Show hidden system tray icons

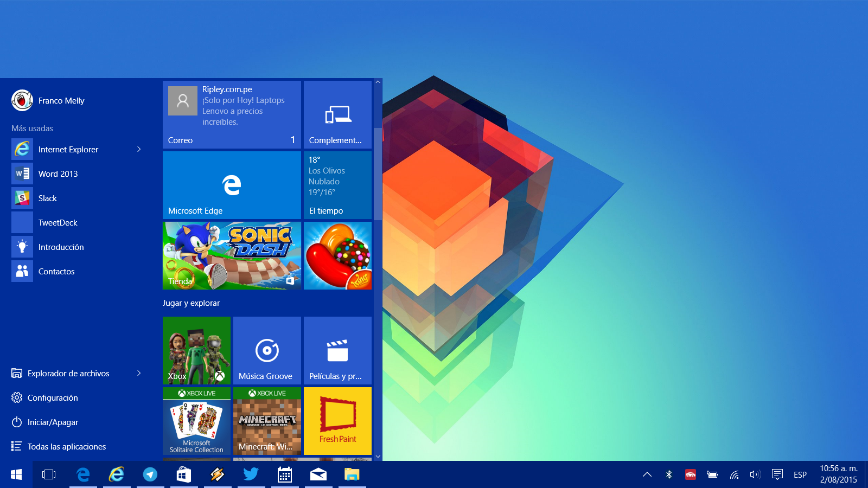coord(647,474)
